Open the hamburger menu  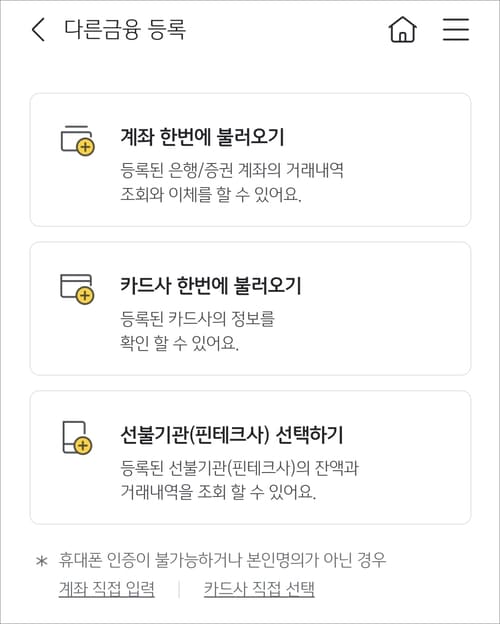456,29
